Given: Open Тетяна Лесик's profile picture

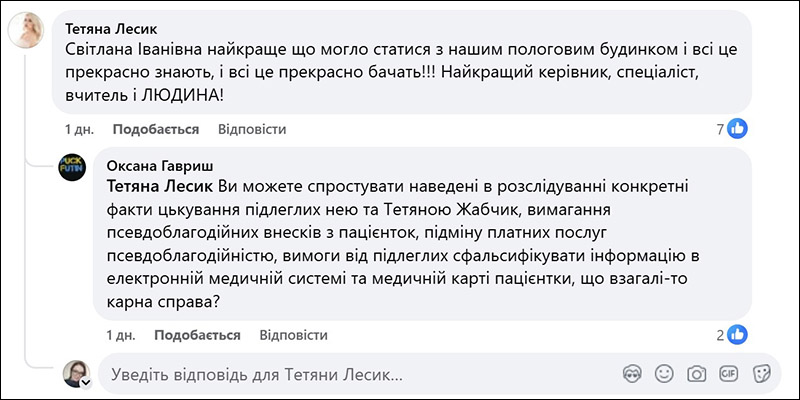Looking at the screenshot, I should (x=26, y=30).
